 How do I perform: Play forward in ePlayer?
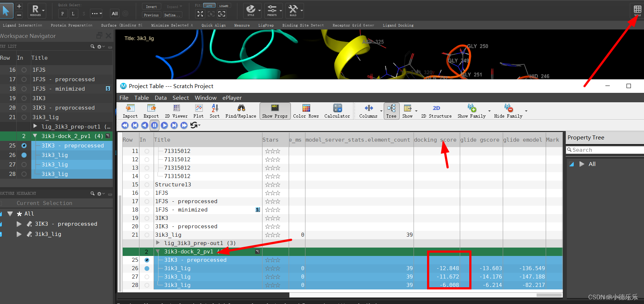click(x=164, y=125)
